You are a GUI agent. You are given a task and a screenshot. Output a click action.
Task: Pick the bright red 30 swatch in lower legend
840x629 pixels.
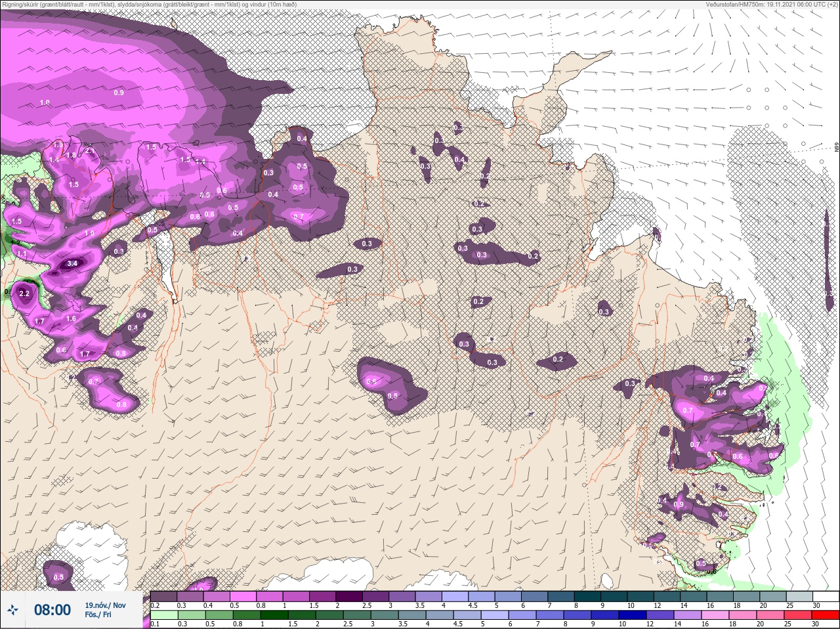click(825, 615)
